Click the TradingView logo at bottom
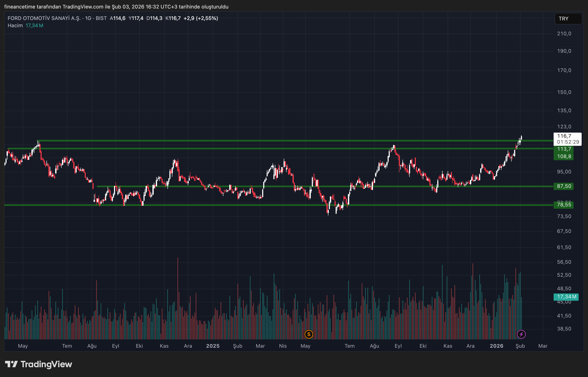The height and width of the screenshot is (377, 588). point(39,364)
